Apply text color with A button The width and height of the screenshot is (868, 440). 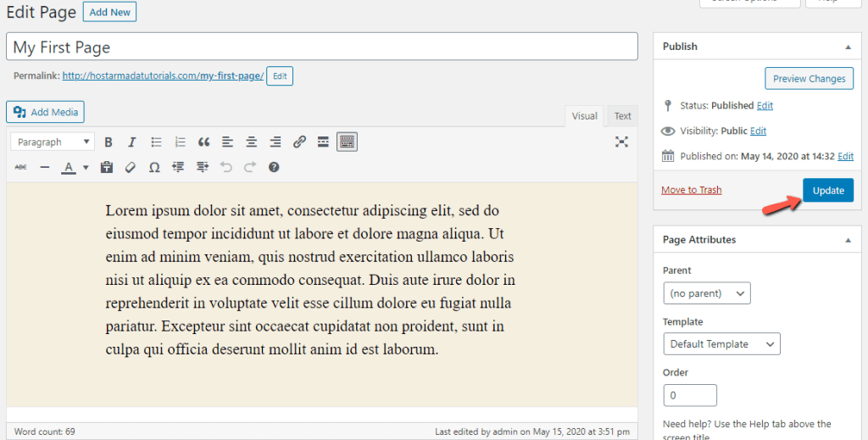pos(68,167)
